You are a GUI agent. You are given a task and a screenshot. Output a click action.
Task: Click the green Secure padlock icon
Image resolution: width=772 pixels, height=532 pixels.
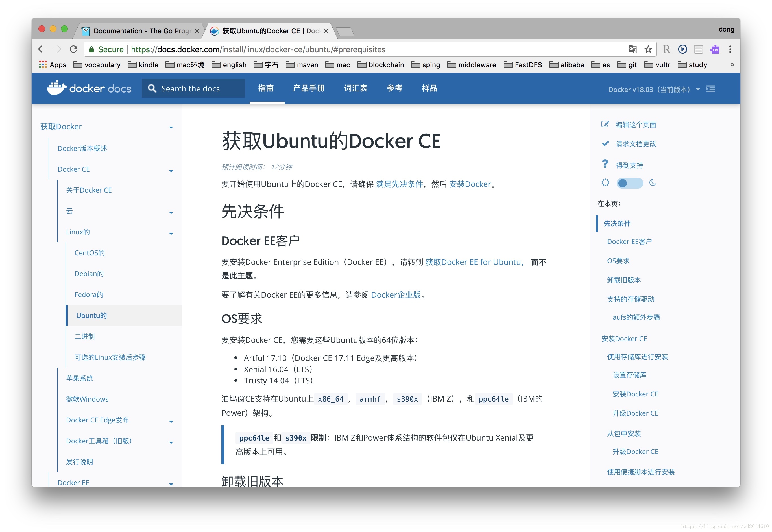(x=91, y=49)
